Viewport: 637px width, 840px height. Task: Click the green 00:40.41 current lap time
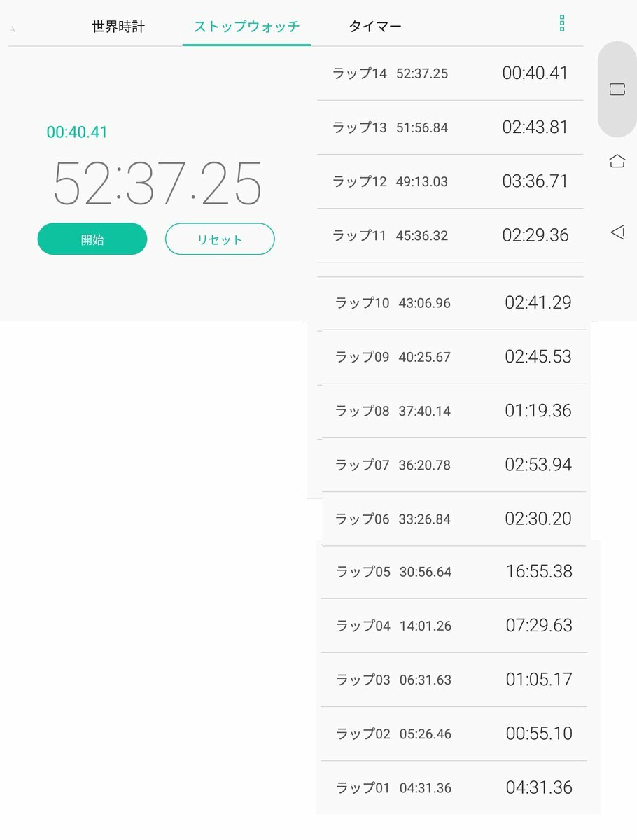[77, 132]
